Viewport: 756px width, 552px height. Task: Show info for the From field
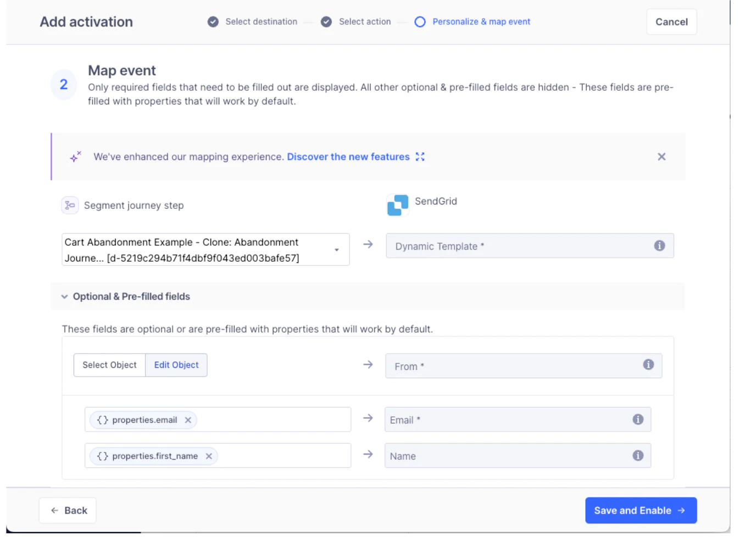click(x=648, y=365)
